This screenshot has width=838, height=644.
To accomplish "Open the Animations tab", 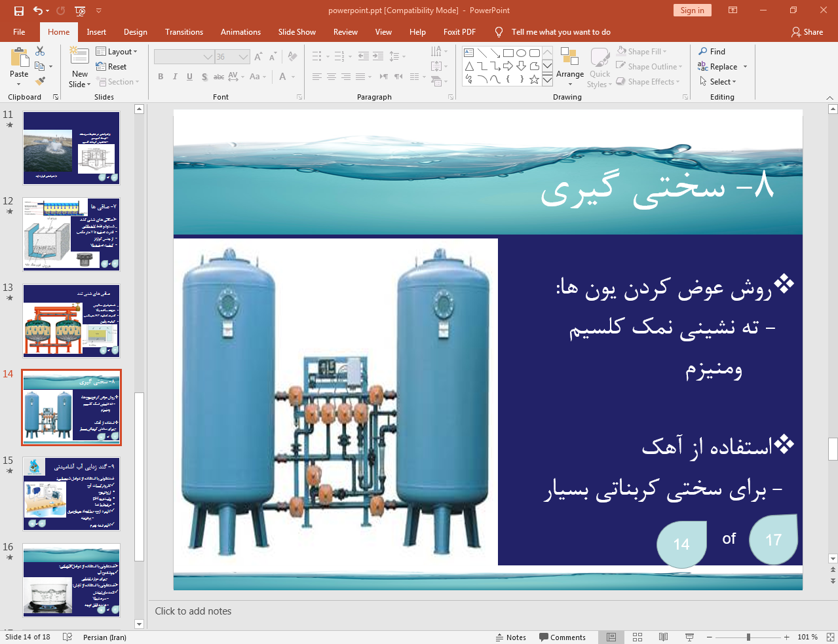I will point(240,31).
